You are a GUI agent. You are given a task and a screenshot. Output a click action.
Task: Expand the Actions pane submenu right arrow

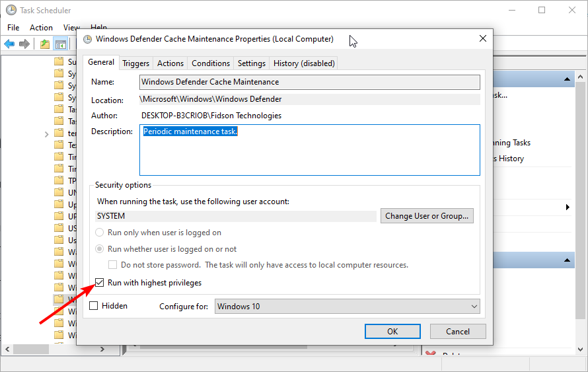[x=568, y=207]
